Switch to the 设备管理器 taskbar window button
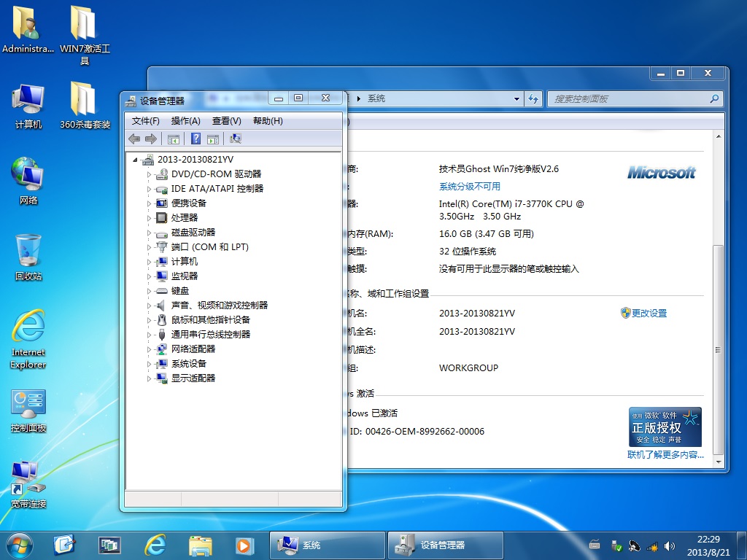Image resolution: width=747 pixels, height=560 pixels. coord(446,545)
